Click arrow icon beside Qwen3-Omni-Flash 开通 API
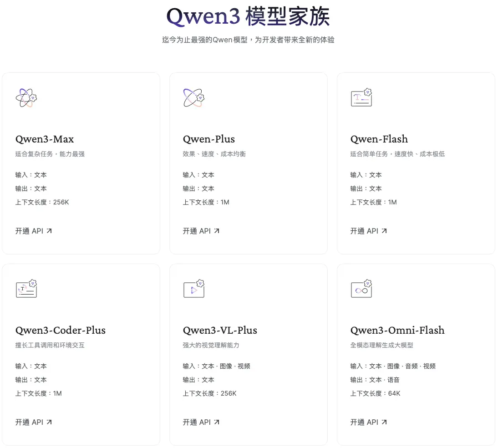498x448 pixels. click(384, 422)
